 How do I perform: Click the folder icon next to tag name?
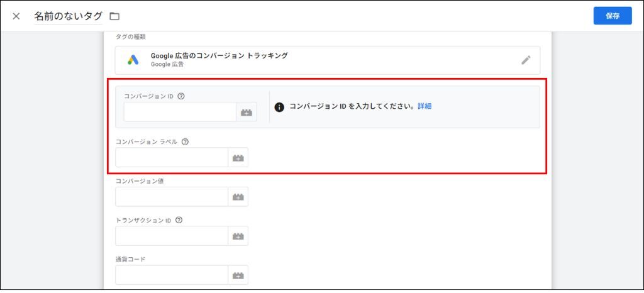click(114, 16)
